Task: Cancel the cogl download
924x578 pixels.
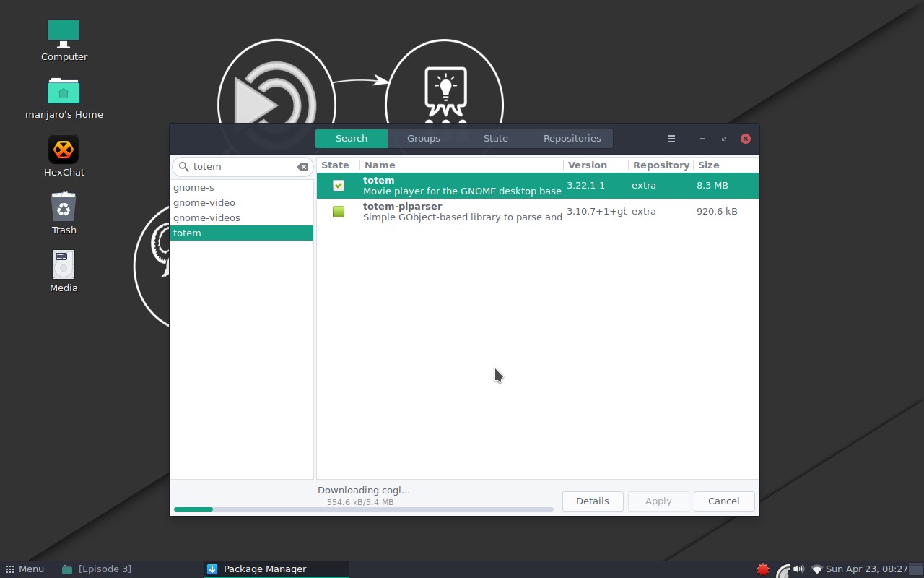Action: tap(723, 501)
